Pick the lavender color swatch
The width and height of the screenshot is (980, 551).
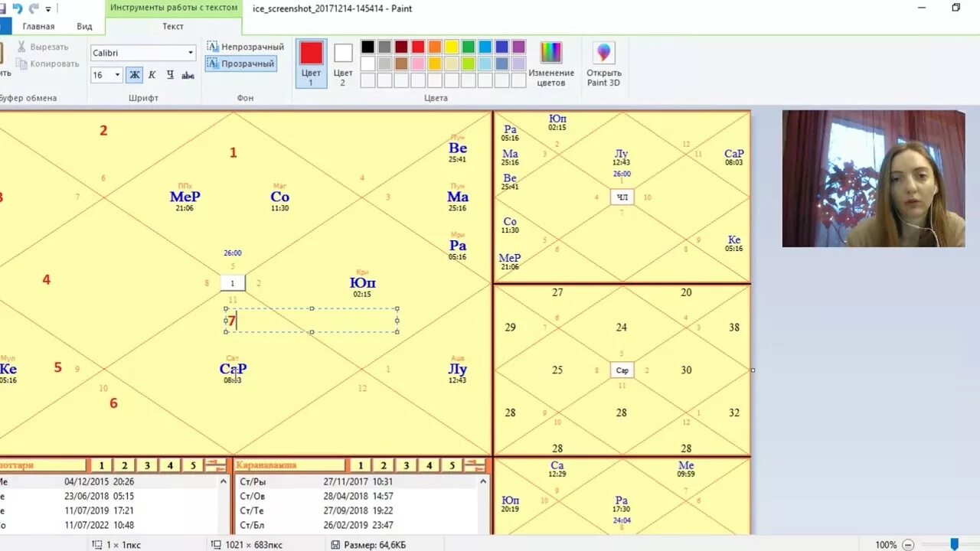pyautogui.click(x=519, y=64)
